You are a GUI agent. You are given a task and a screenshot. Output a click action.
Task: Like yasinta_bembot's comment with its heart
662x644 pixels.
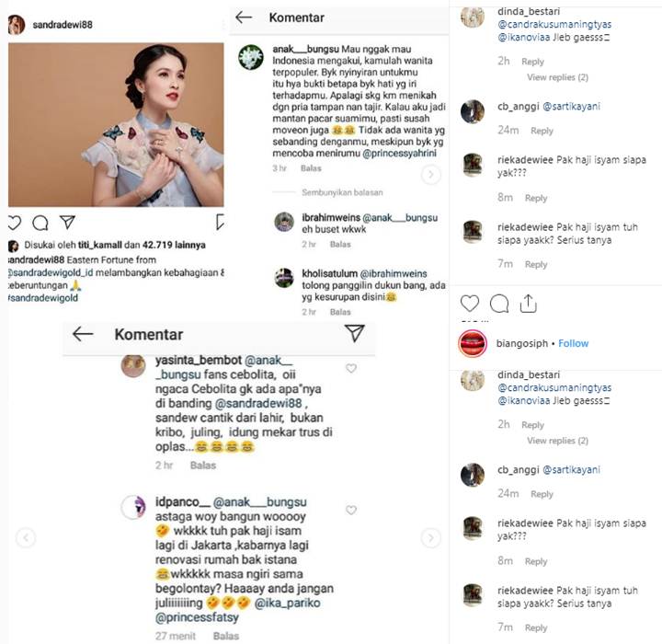[350, 368]
